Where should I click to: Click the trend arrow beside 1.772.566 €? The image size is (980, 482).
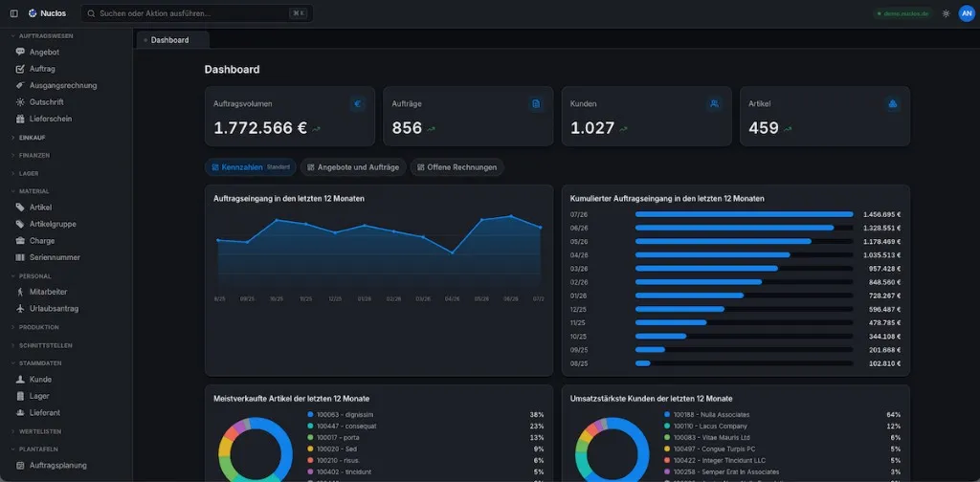coord(316,129)
